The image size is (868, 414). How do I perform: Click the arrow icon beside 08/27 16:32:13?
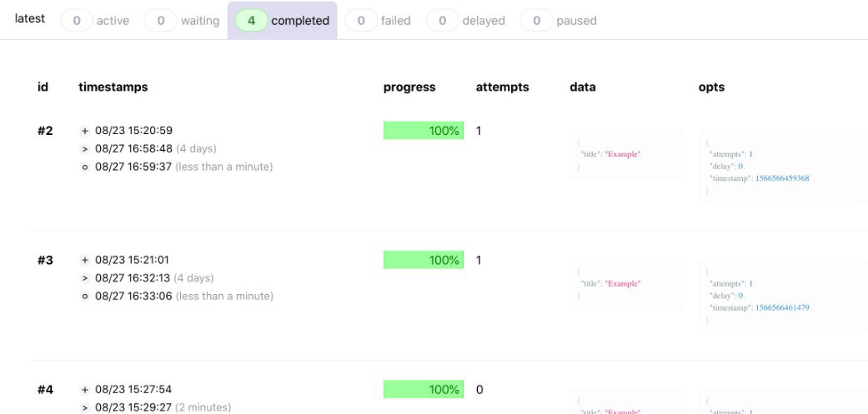click(85, 278)
